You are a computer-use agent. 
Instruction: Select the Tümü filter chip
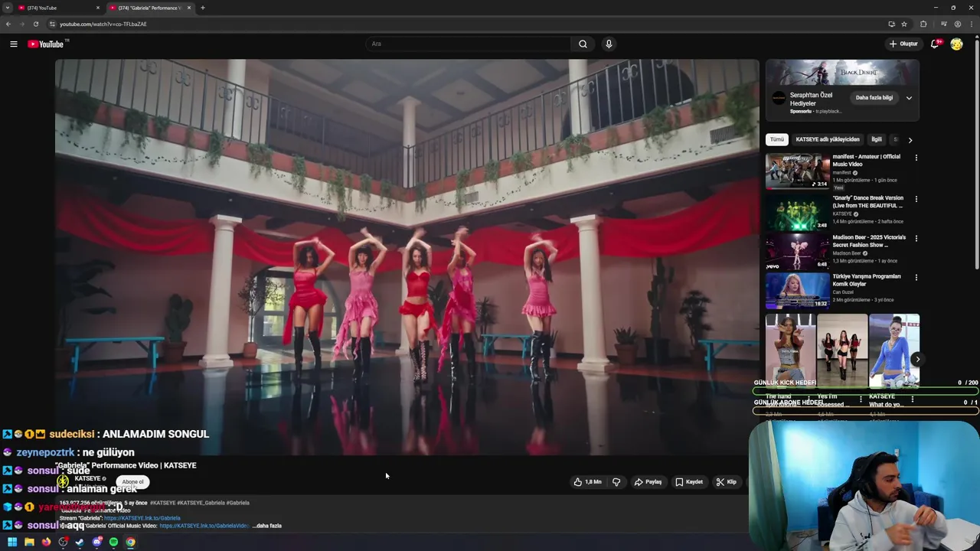pos(777,139)
